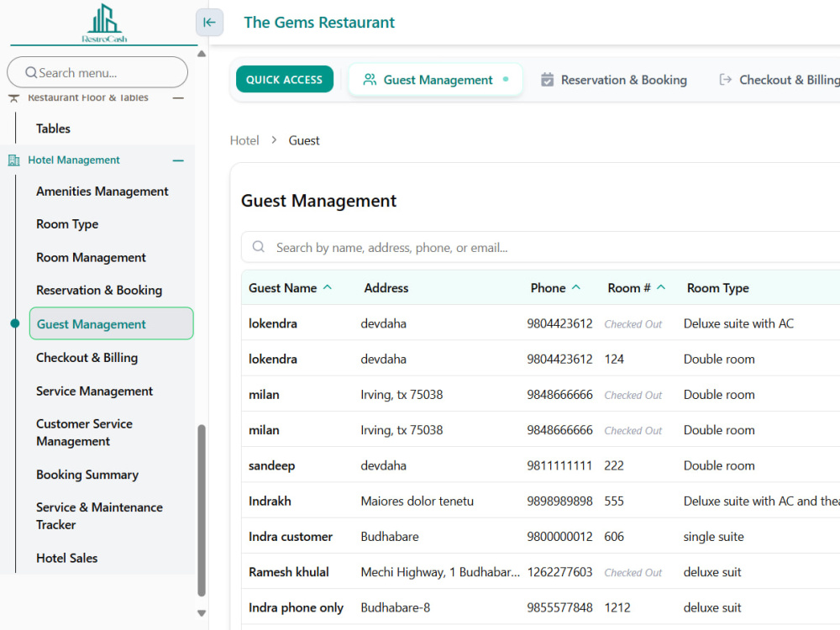
Task: Select guest Indra customer row
Action: tap(540, 536)
